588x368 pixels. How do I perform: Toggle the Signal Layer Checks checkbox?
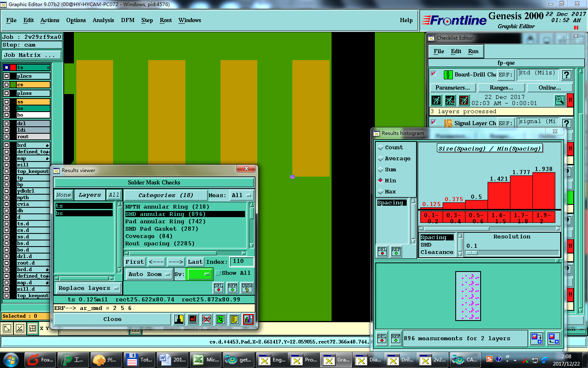tap(434, 122)
